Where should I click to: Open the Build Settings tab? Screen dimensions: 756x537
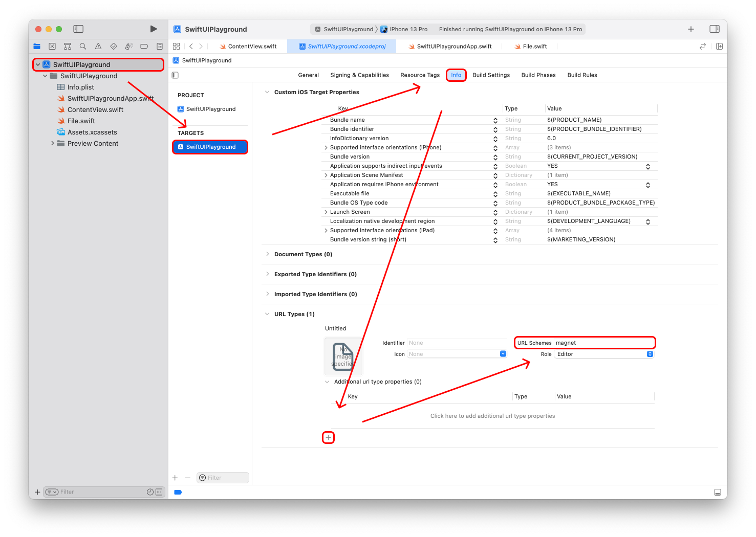point(491,75)
